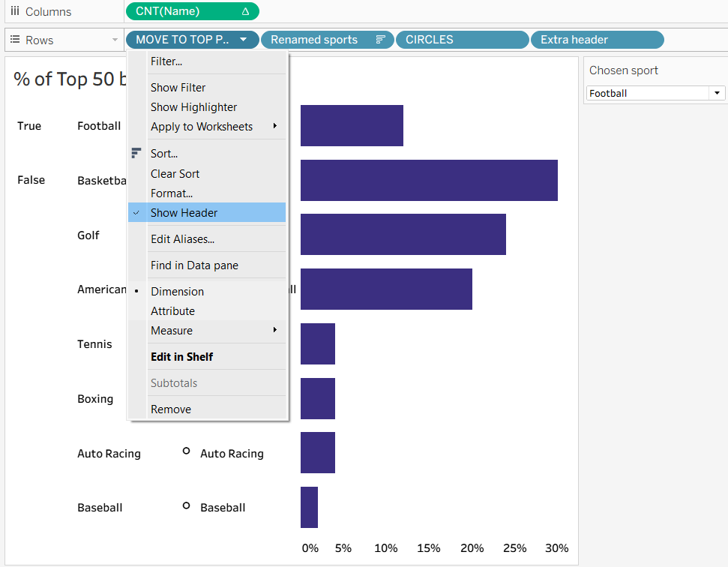Switch the field to Attribute
Image resolution: width=728 pixels, height=567 pixels.
pos(172,311)
